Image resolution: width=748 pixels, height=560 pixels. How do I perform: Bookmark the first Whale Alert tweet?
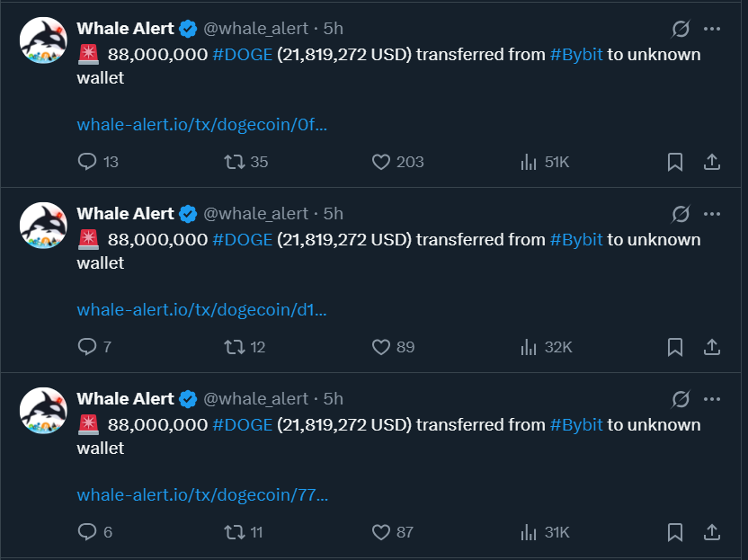tap(675, 162)
